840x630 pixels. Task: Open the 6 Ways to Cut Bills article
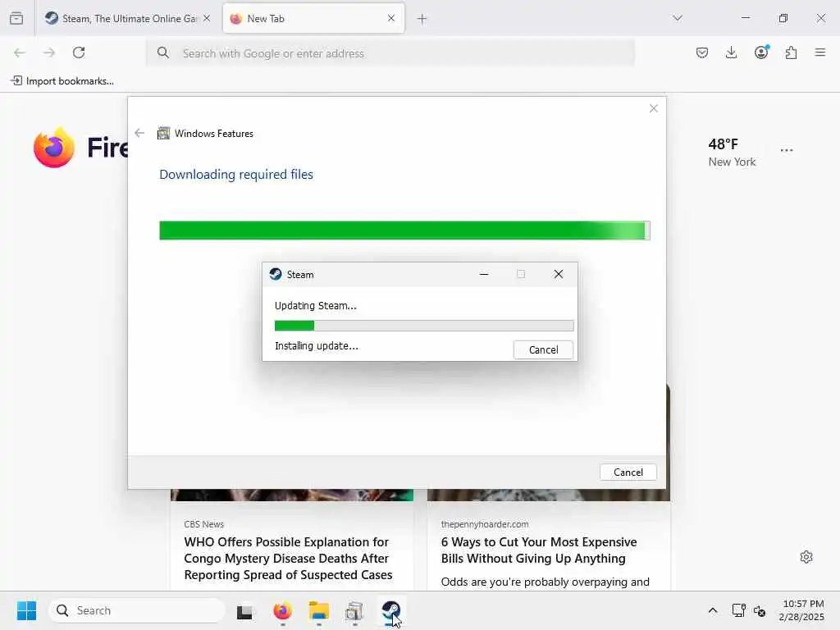tap(539, 550)
